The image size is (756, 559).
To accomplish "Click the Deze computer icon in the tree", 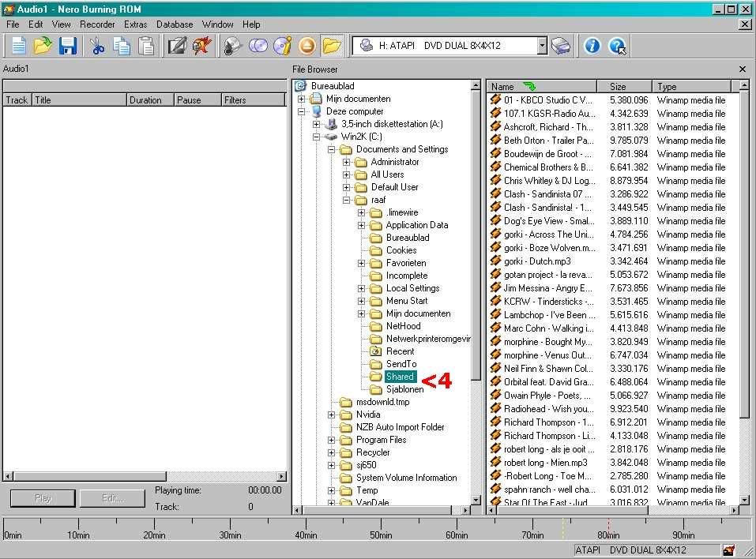I will pos(316,111).
